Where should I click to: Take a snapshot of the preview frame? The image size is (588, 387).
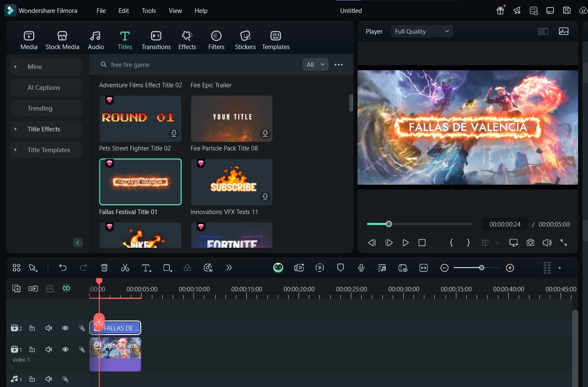point(530,242)
